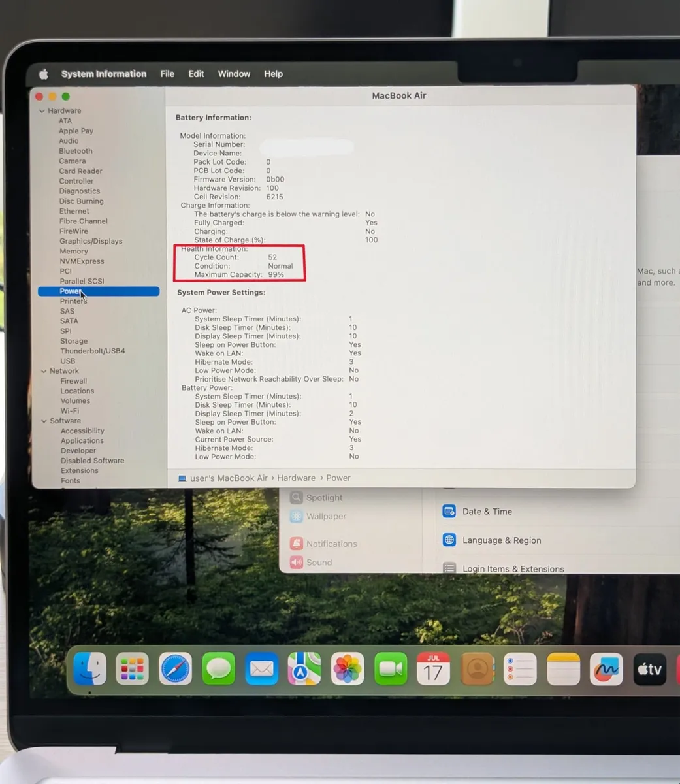This screenshot has height=784, width=680.
Task: Collapse the Software tree section
Action: pyautogui.click(x=44, y=421)
